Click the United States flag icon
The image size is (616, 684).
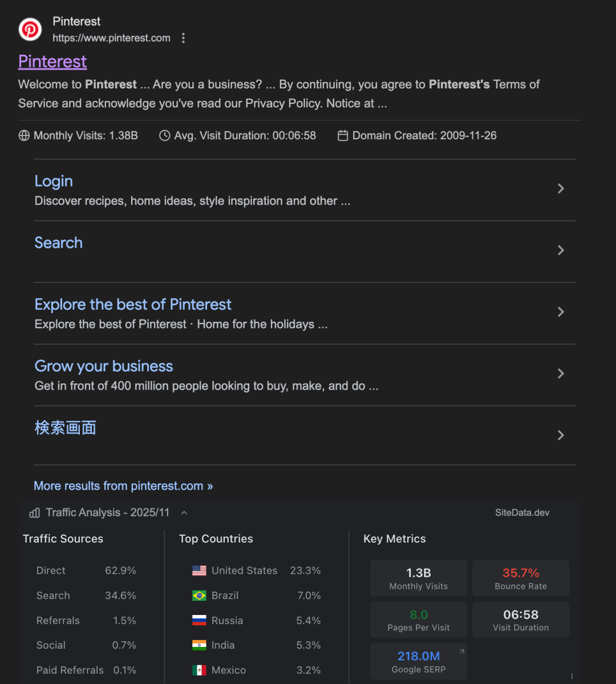[200, 570]
